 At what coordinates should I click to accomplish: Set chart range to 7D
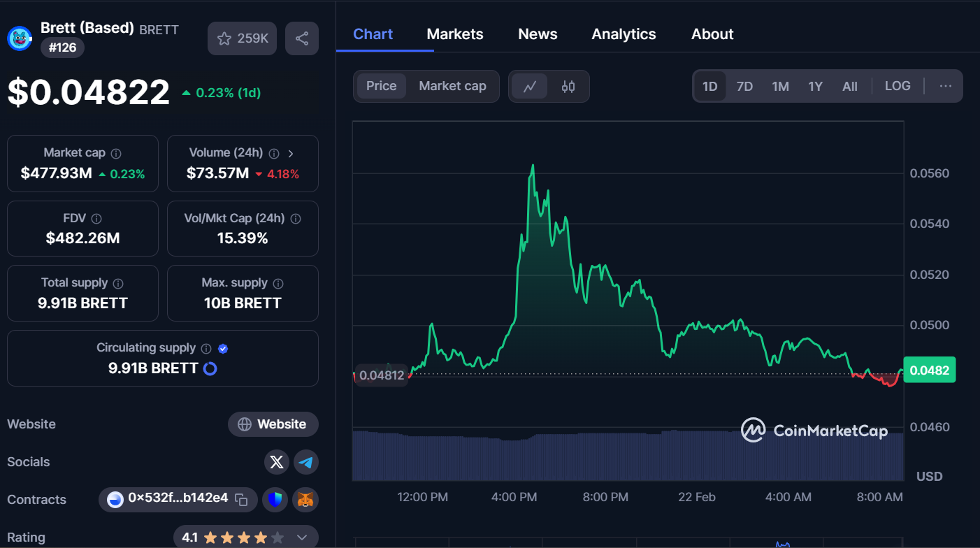coord(745,87)
